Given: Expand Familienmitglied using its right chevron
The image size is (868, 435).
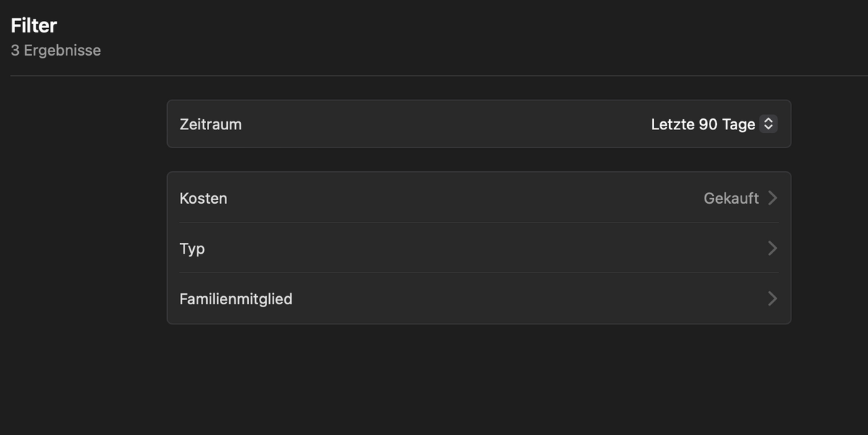Looking at the screenshot, I should coord(773,298).
